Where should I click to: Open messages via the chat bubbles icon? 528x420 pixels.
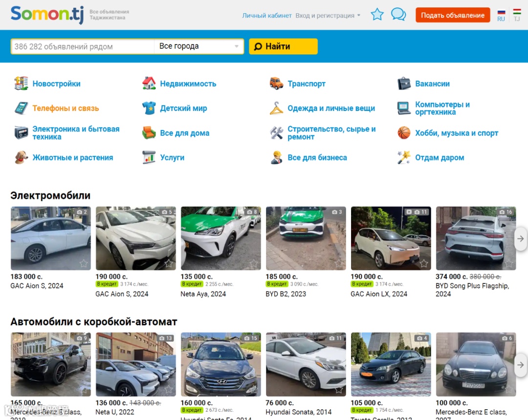tap(398, 15)
